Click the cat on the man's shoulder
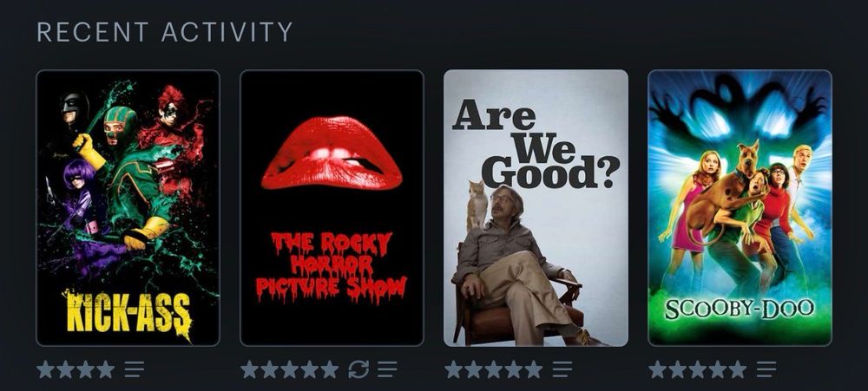This screenshot has width=868, height=391. pos(477,205)
